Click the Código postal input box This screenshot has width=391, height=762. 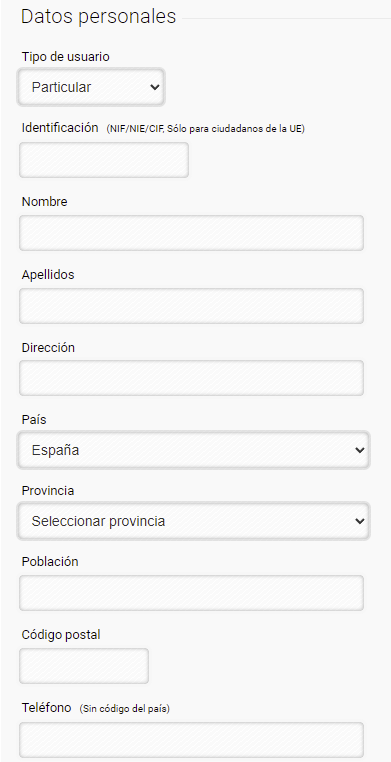click(84, 666)
